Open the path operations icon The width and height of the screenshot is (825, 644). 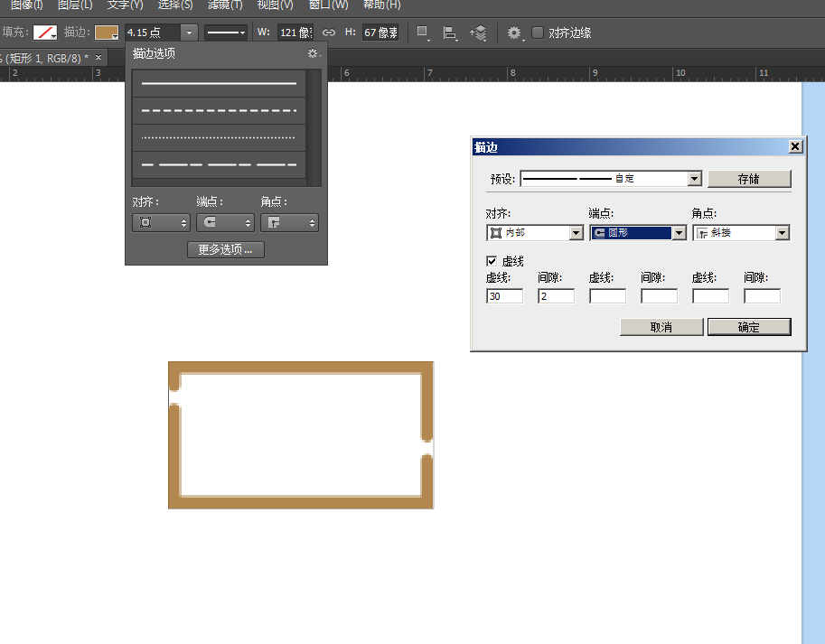(x=423, y=33)
